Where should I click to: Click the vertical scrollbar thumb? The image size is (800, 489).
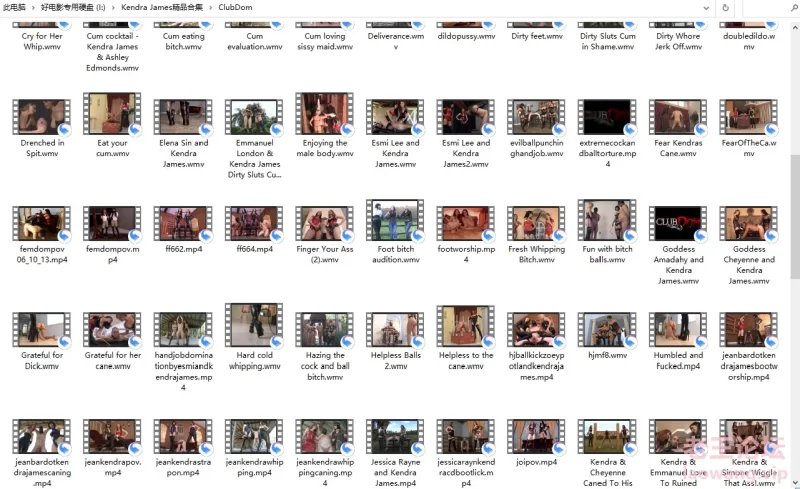795,217
